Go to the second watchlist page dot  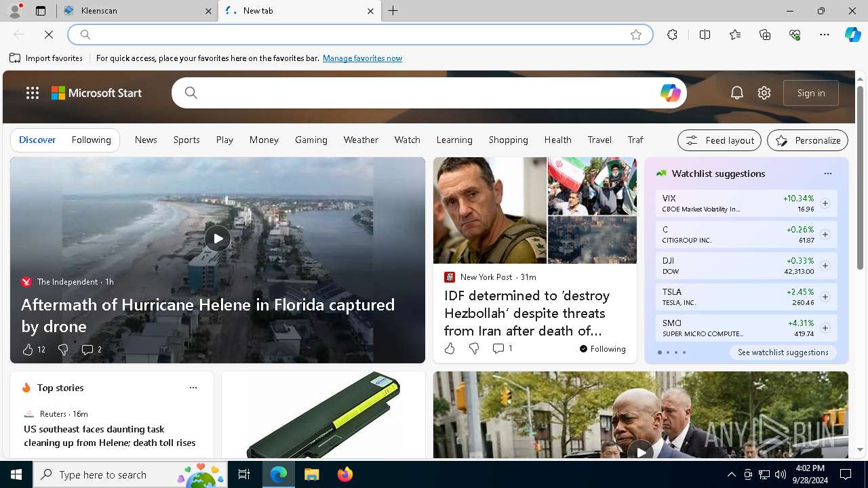pyautogui.click(x=668, y=352)
